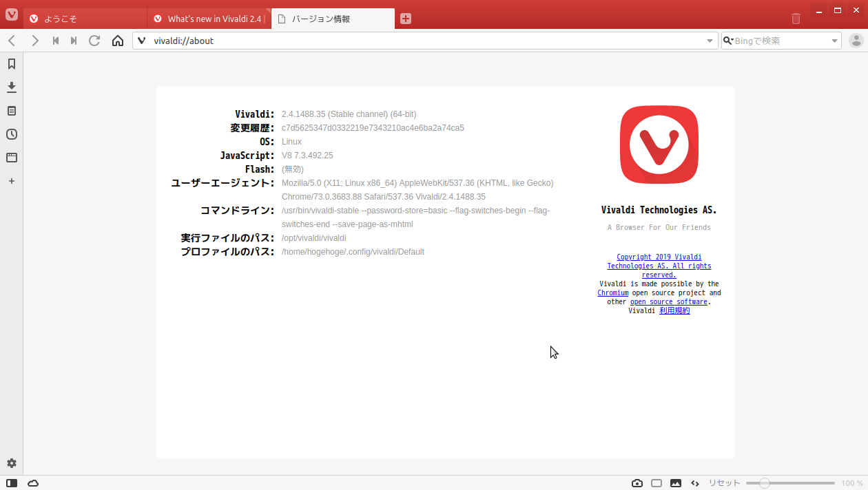The height and width of the screenshot is (490, 868).
Task: Open the Copyright 2019 Vivaldi Technologies link
Action: [659, 266]
